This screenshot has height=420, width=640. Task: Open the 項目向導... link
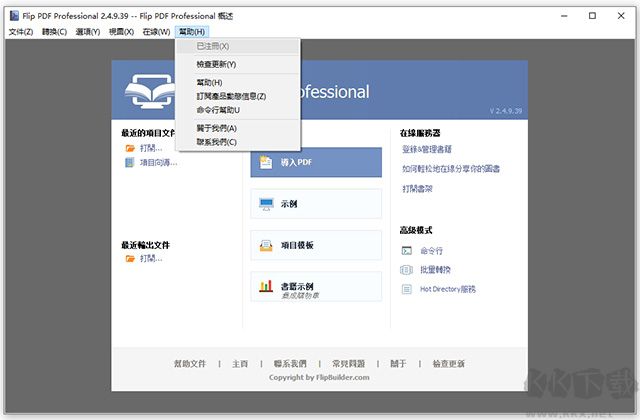pos(158,163)
